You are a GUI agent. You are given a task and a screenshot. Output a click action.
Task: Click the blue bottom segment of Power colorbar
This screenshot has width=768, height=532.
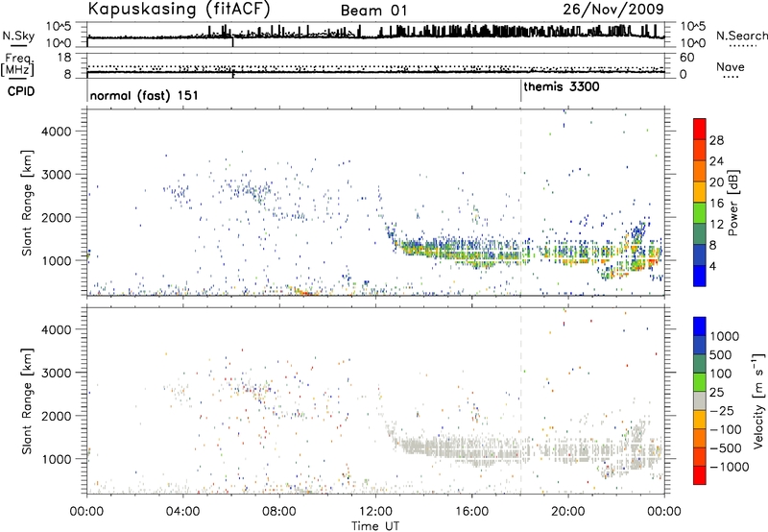pyautogui.click(x=700, y=276)
